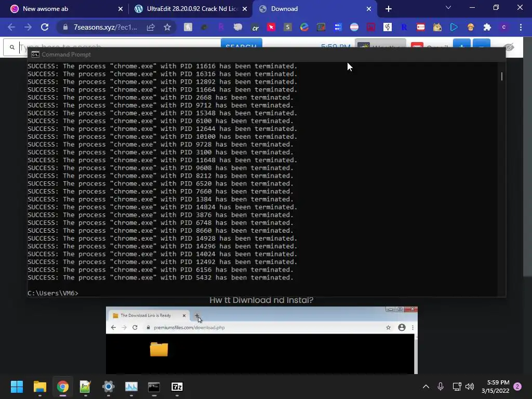Click the microphone tray icon
The height and width of the screenshot is (399, 532).
pyautogui.click(x=441, y=387)
